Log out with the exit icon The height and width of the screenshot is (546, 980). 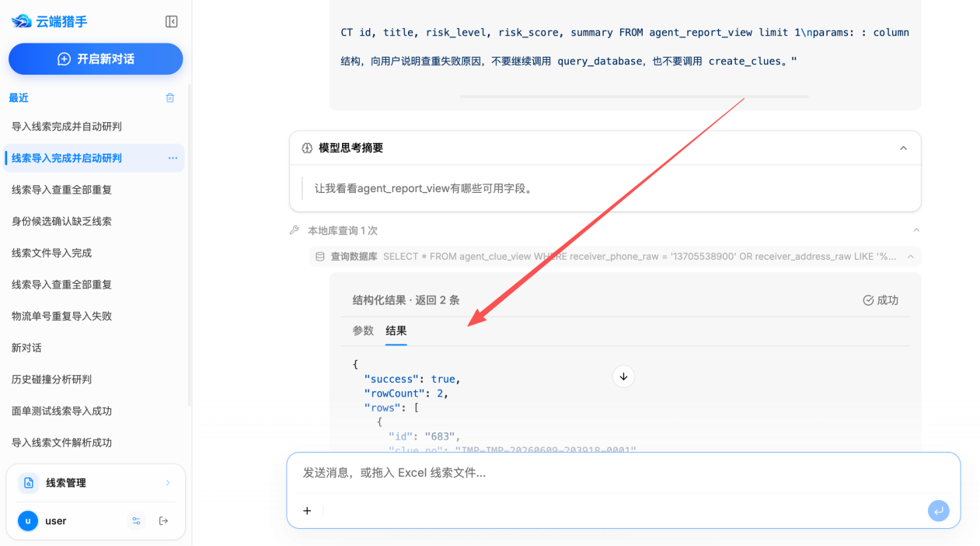[163, 521]
